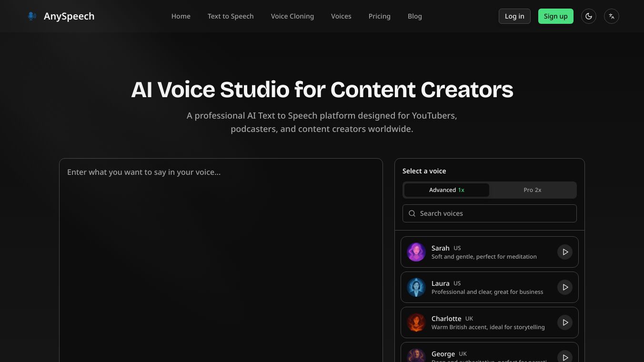Play the Charlotte voice preview
The width and height of the screenshot is (644, 362).
tap(565, 322)
